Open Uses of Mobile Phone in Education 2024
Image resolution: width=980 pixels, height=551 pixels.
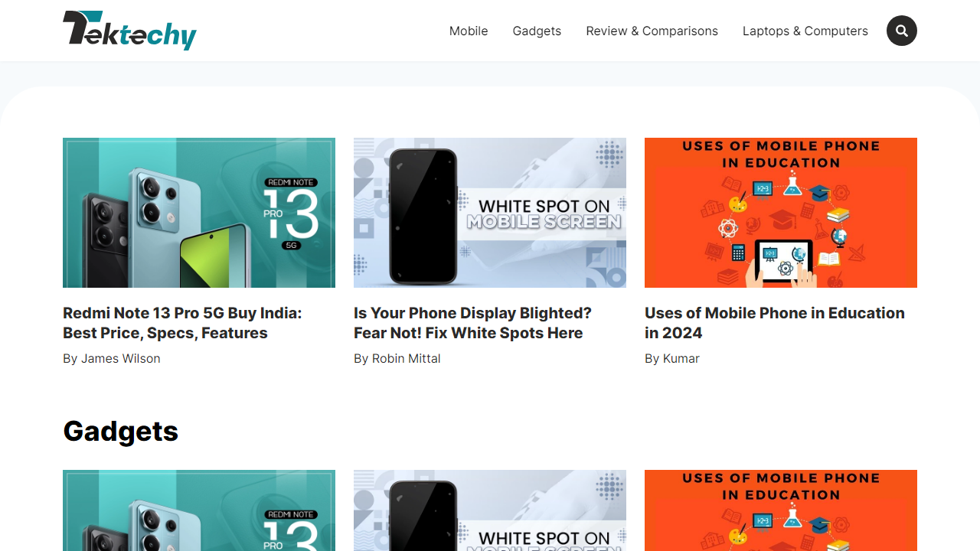click(774, 322)
